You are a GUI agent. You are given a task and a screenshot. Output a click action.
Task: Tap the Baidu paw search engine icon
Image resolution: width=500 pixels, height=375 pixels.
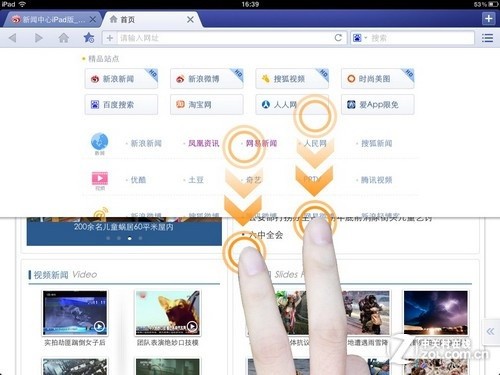tap(357, 38)
